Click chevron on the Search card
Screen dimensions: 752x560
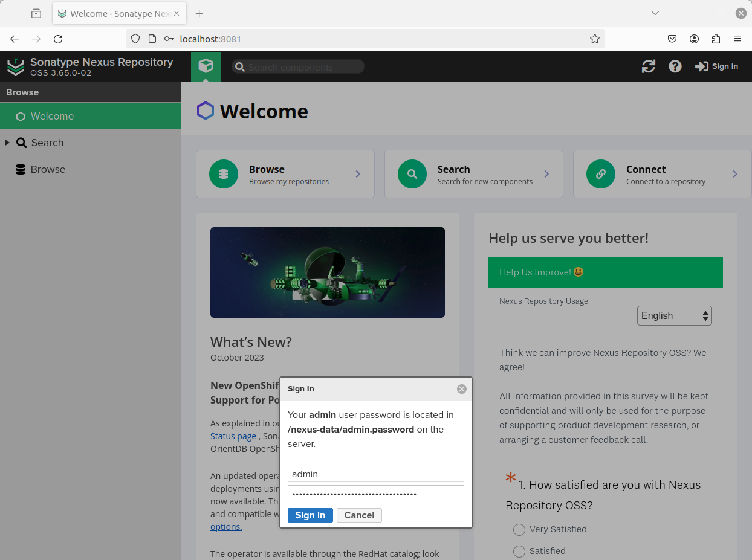tap(546, 174)
